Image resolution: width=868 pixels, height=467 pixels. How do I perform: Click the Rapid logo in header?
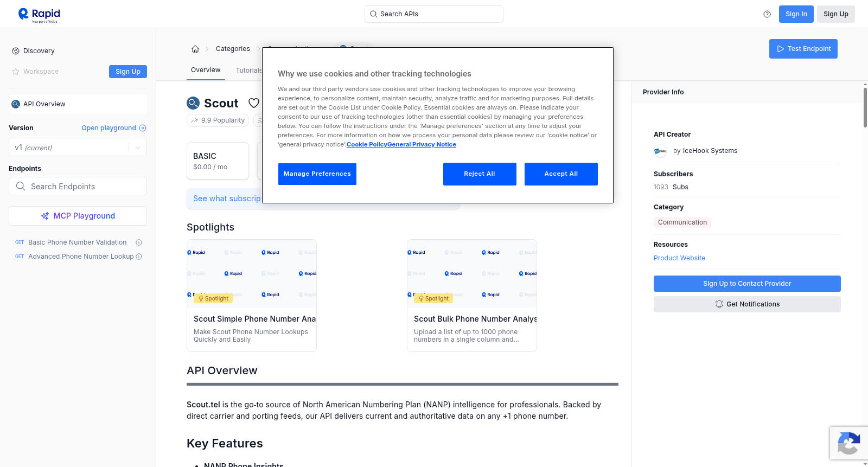click(39, 15)
